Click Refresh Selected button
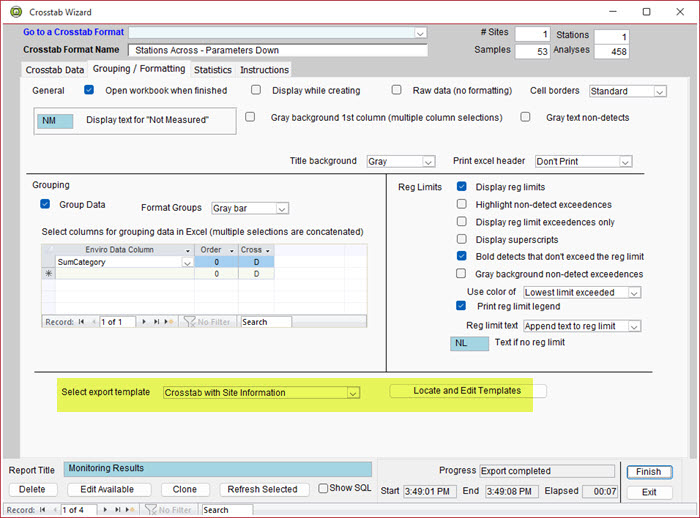The image size is (700, 518). [262, 489]
